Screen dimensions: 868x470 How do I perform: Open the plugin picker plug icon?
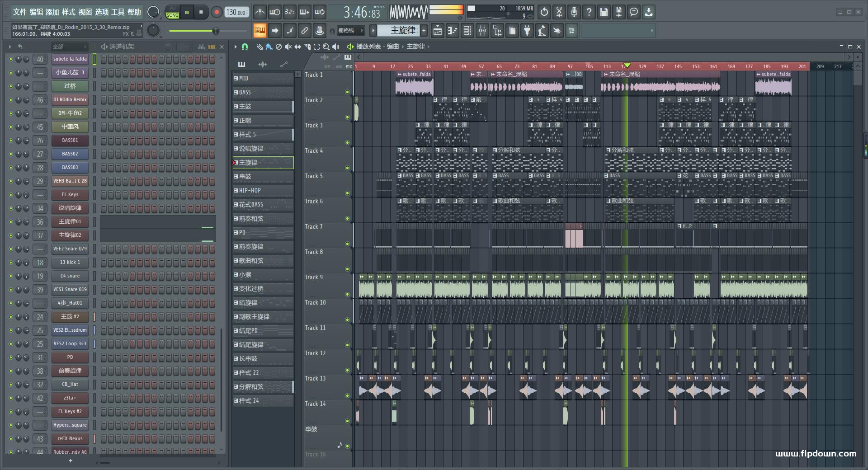coord(527,31)
